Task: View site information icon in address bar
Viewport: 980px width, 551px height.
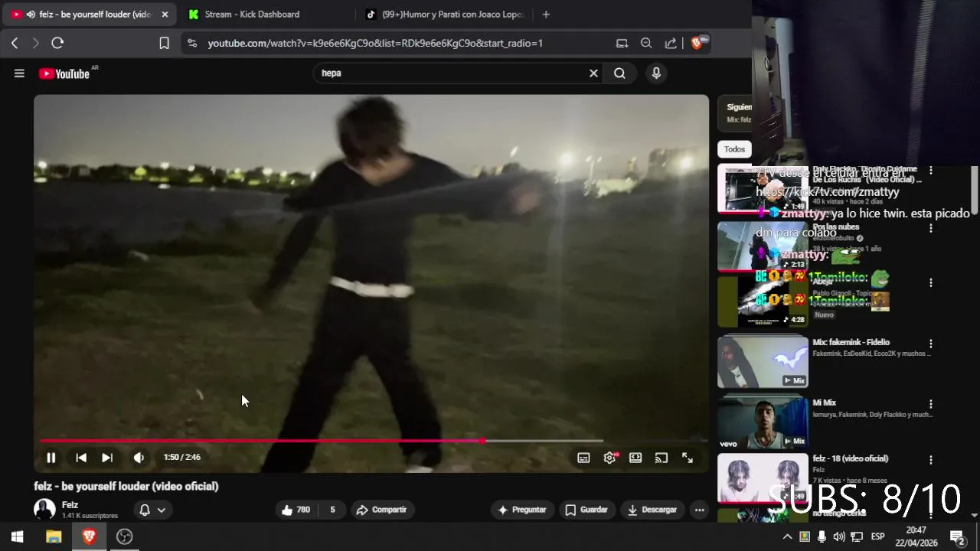Action: [191, 44]
